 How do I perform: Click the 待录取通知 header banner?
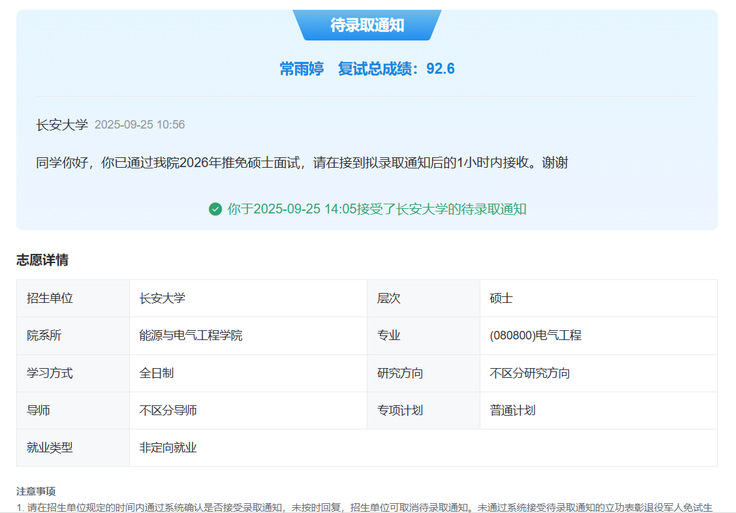[x=367, y=25]
